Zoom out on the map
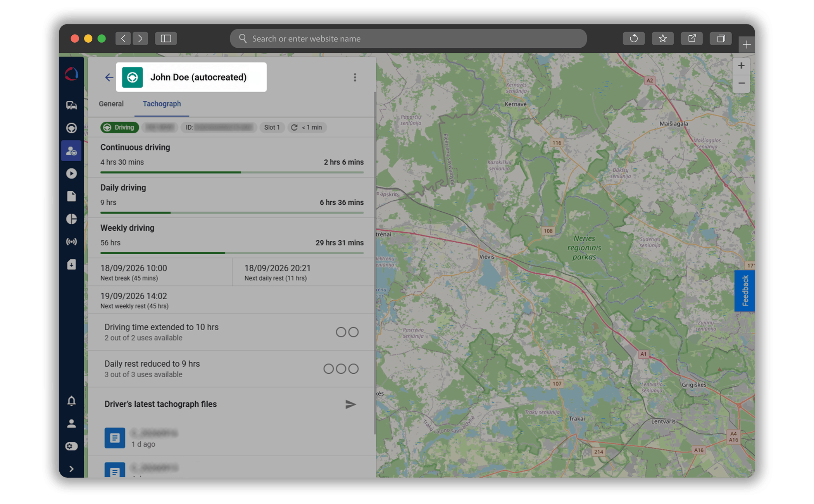Viewport: 814px width, 504px height. 741,83
